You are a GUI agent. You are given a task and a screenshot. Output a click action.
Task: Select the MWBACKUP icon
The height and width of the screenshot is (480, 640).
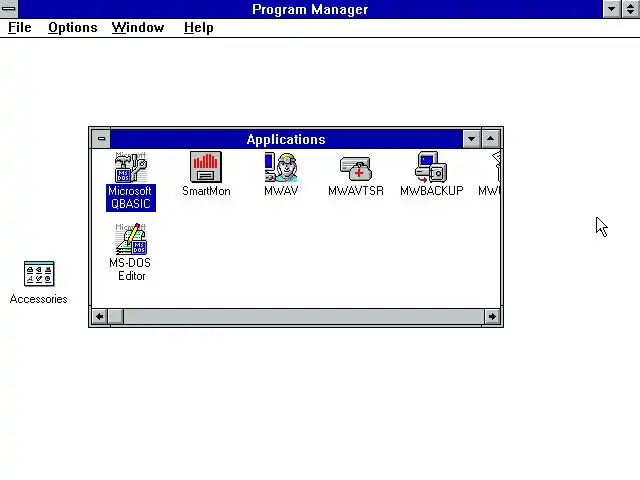[431, 167]
